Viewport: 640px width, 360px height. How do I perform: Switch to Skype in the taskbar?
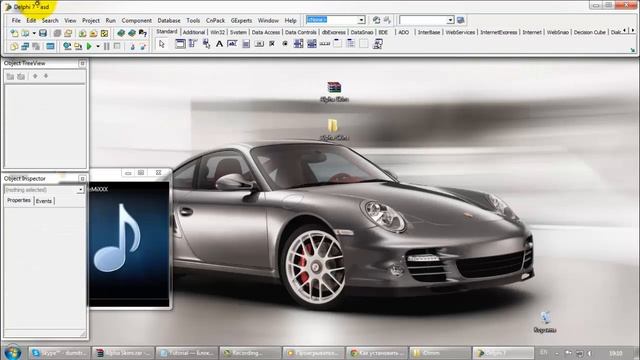[59, 353]
